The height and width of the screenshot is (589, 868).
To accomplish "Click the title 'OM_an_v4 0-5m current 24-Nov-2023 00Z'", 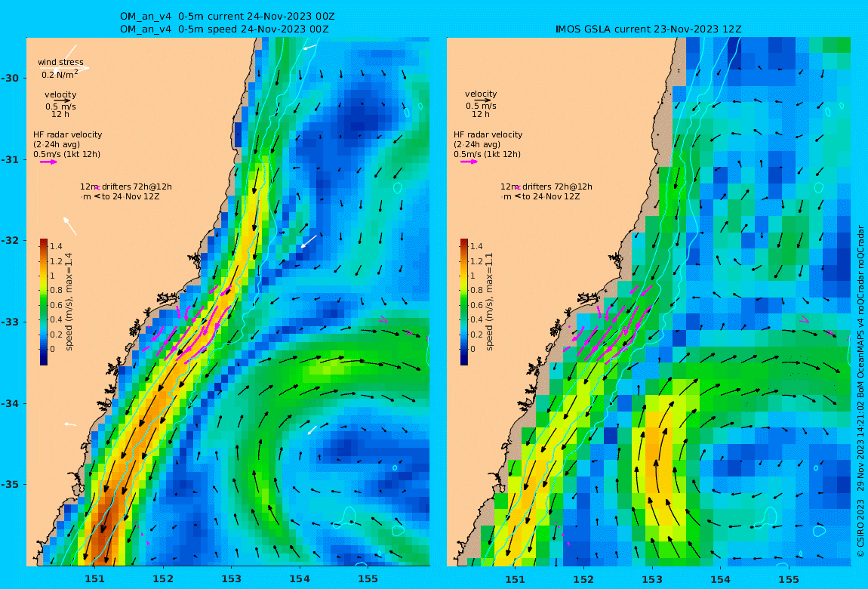I will 227,17.
